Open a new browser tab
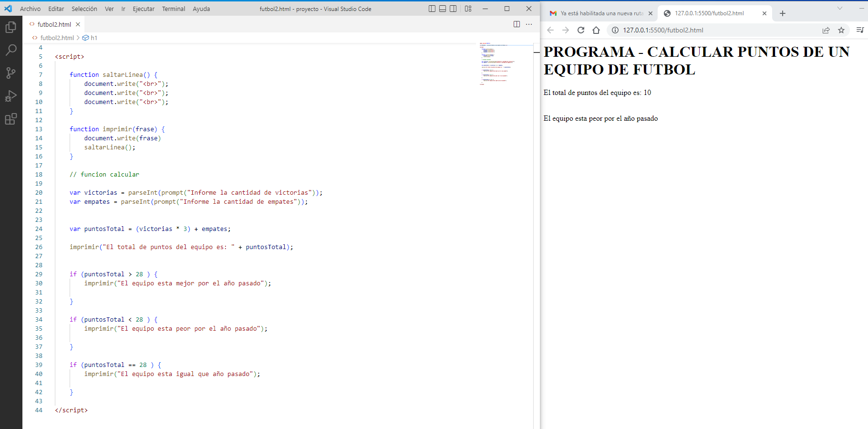This screenshot has width=868, height=429. (x=783, y=13)
